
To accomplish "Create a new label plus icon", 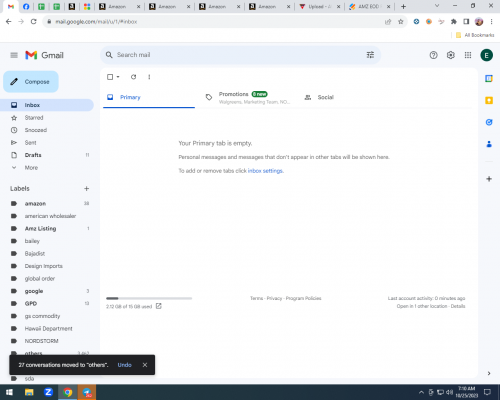I will tap(86, 189).
